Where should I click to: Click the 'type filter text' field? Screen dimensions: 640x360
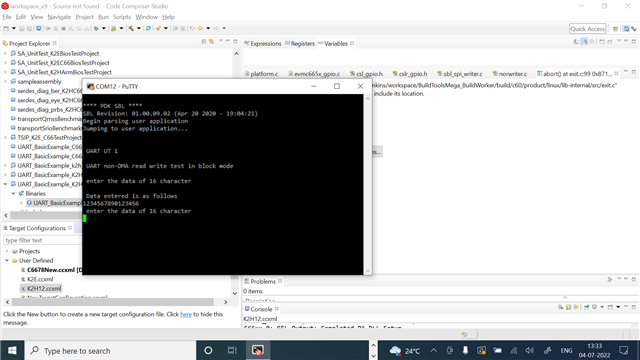point(42,240)
